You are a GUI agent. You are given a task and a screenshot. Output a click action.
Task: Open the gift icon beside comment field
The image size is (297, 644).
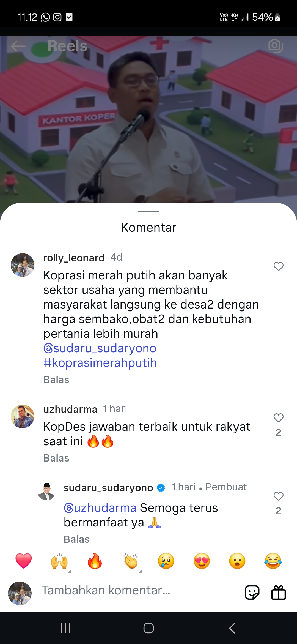[279, 592]
